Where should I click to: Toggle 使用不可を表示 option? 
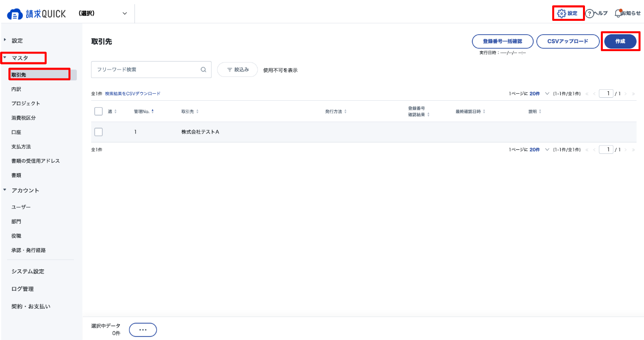point(280,70)
